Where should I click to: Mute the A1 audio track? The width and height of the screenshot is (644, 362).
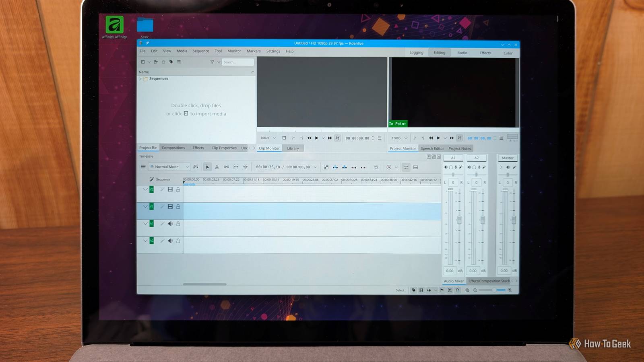(170, 224)
